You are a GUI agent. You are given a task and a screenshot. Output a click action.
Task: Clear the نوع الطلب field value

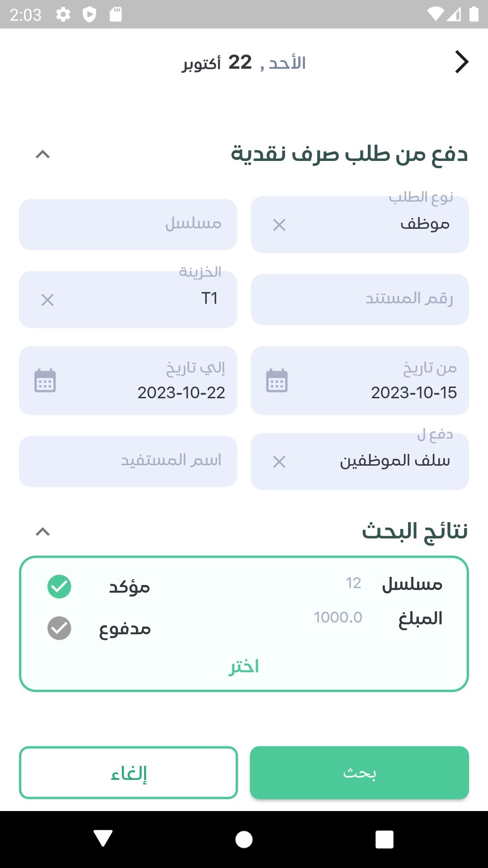point(279,225)
